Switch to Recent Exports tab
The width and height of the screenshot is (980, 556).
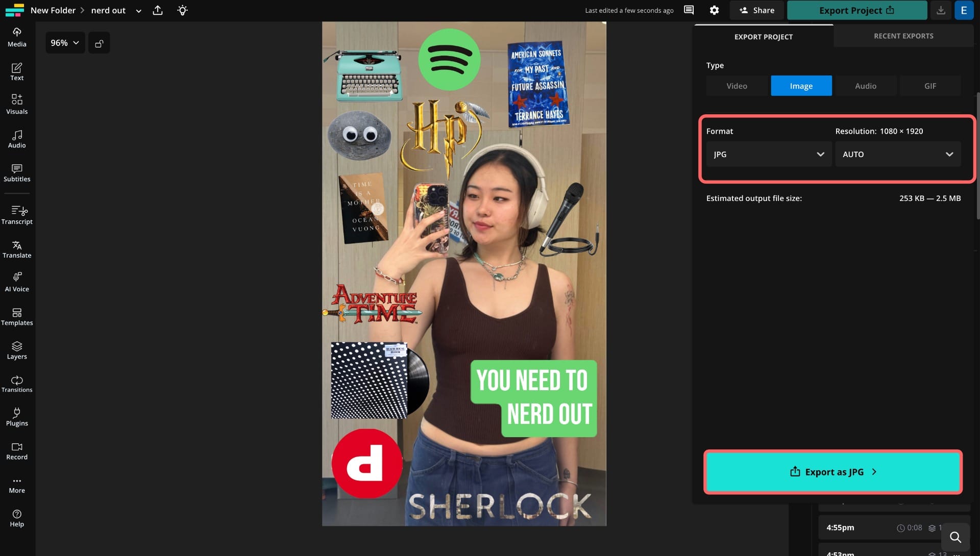(x=903, y=36)
